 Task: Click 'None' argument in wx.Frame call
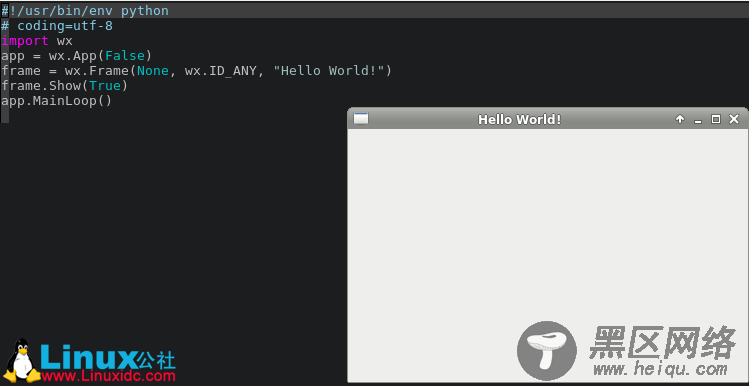click(x=153, y=71)
